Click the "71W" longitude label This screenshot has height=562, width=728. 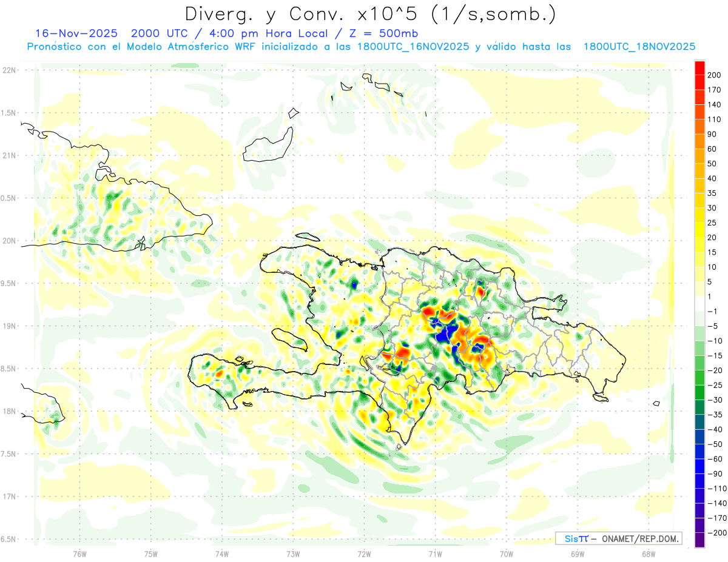(x=435, y=554)
